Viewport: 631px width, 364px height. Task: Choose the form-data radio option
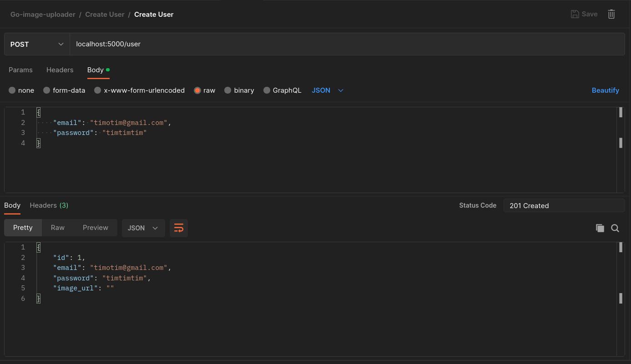click(46, 90)
